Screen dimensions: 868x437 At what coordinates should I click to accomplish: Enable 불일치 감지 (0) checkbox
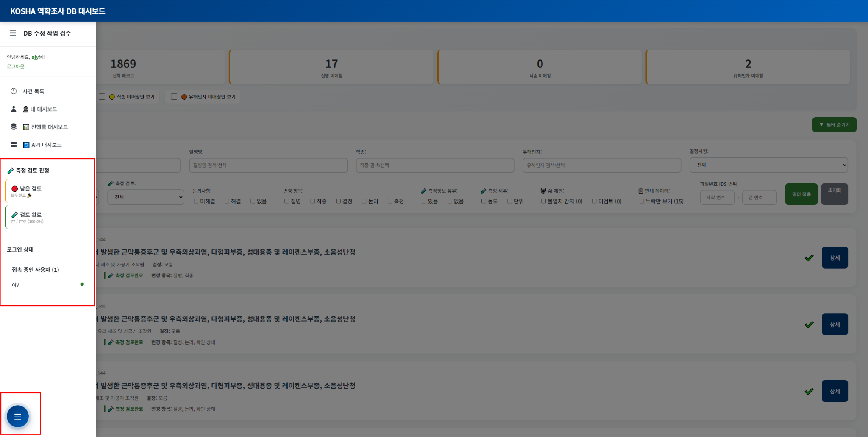coord(543,201)
